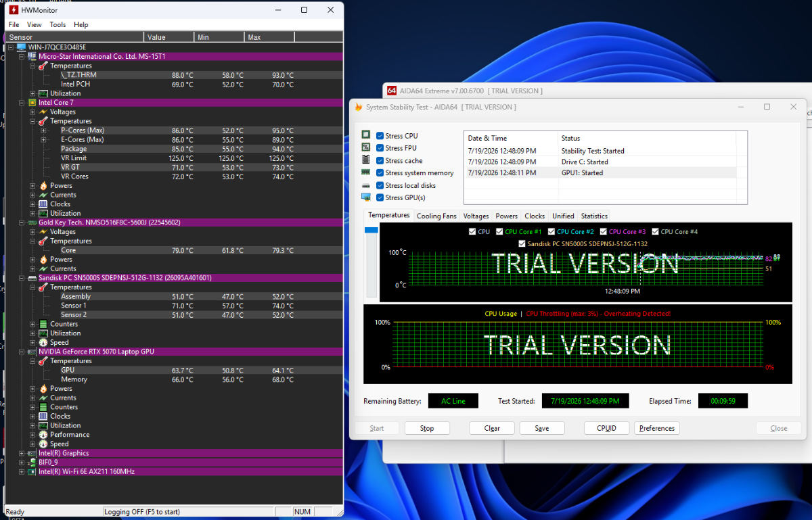
Task: Click the Value column header in HWMonitor
Action: click(x=169, y=37)
